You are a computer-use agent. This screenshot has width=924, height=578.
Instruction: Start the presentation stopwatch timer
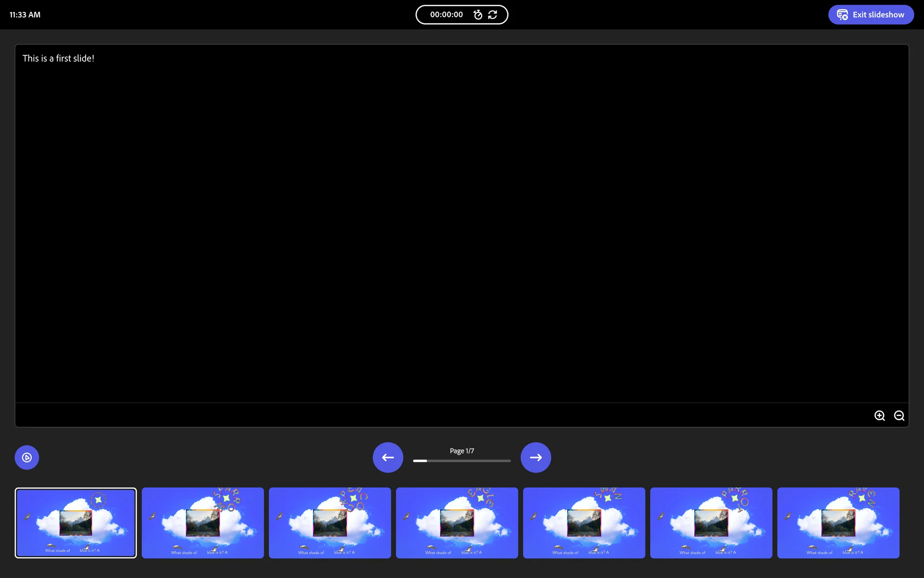(477, 15)
